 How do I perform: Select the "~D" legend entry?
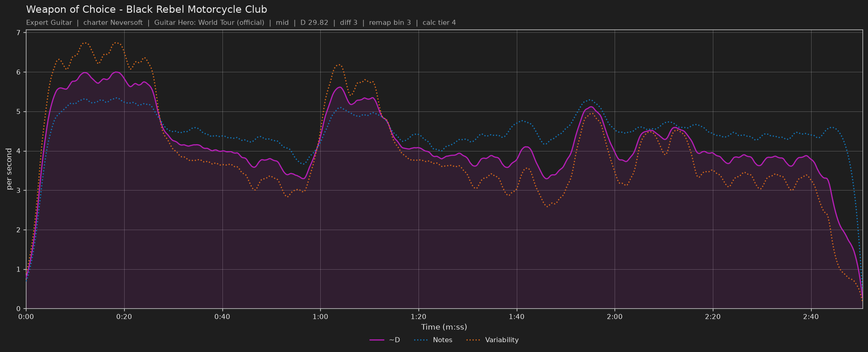pos(385,340)
